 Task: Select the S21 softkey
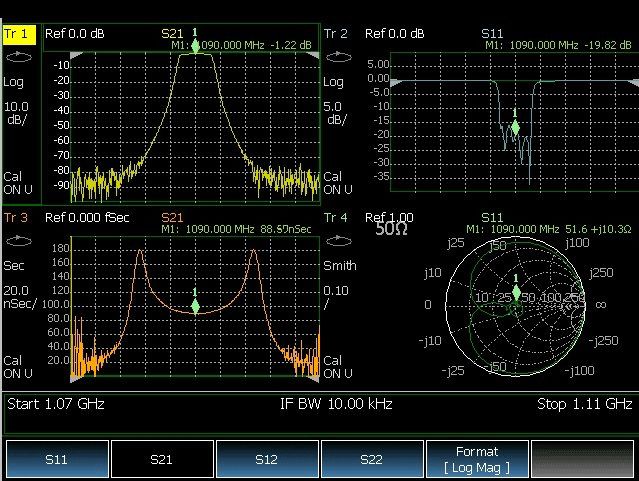[x=162, y=459]
